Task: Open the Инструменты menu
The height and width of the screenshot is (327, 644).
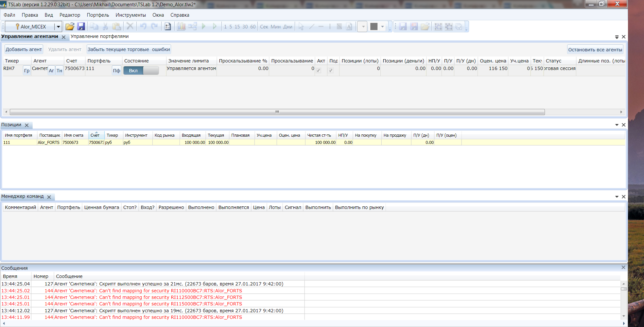Action: [131, 15]
